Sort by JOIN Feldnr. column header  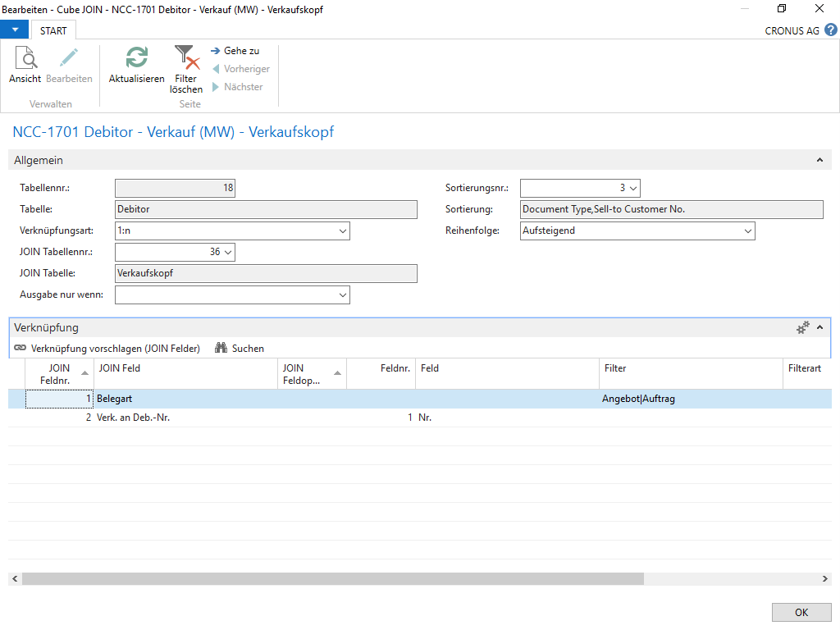pyautogui.click(x=59, y=374)
